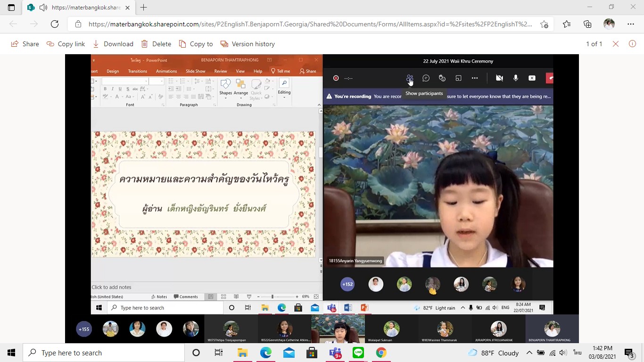Switch to Slide Sorter view icon
Image resolution: width=644 pixels, height=362 pixels.
(223, 296)
